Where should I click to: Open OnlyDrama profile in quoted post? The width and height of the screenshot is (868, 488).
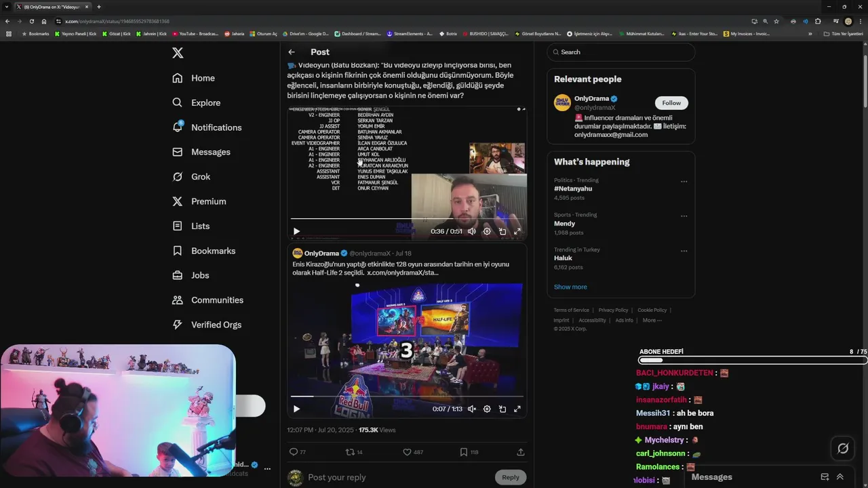click(321, 253)
